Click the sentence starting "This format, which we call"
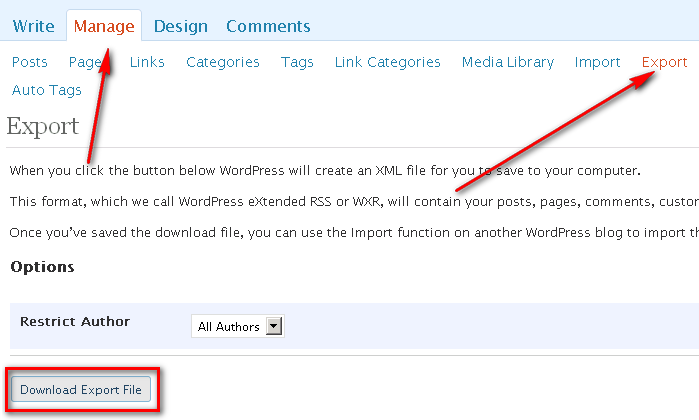Screen dimensions: 699x420 (x=354, y=202)
